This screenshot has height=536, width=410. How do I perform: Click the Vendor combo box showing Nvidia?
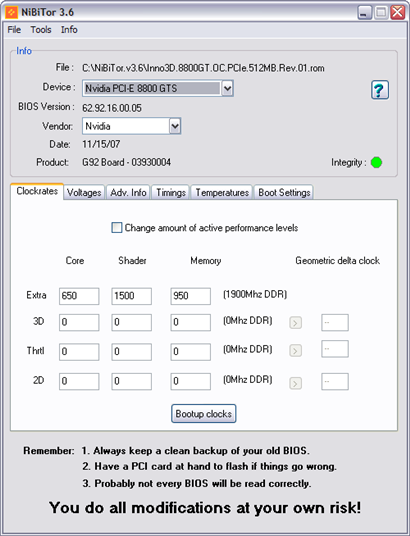pos(132,126)
